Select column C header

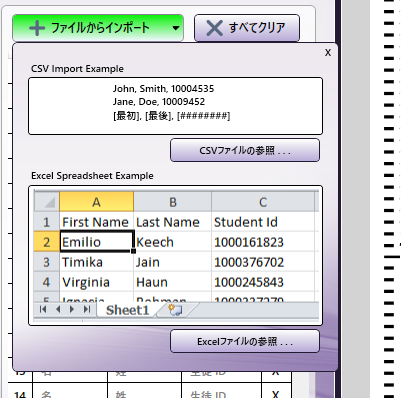click(263, 202)
